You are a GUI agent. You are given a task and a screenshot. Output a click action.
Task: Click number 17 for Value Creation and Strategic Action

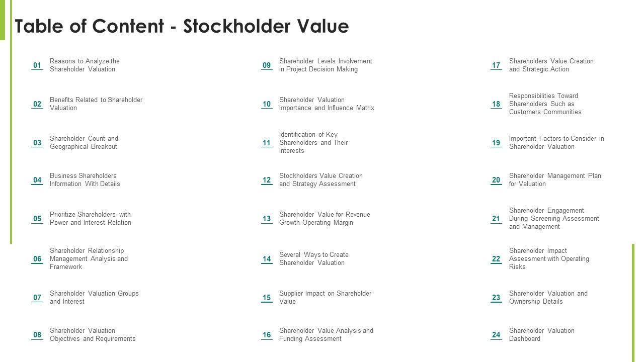click(496, 65)
